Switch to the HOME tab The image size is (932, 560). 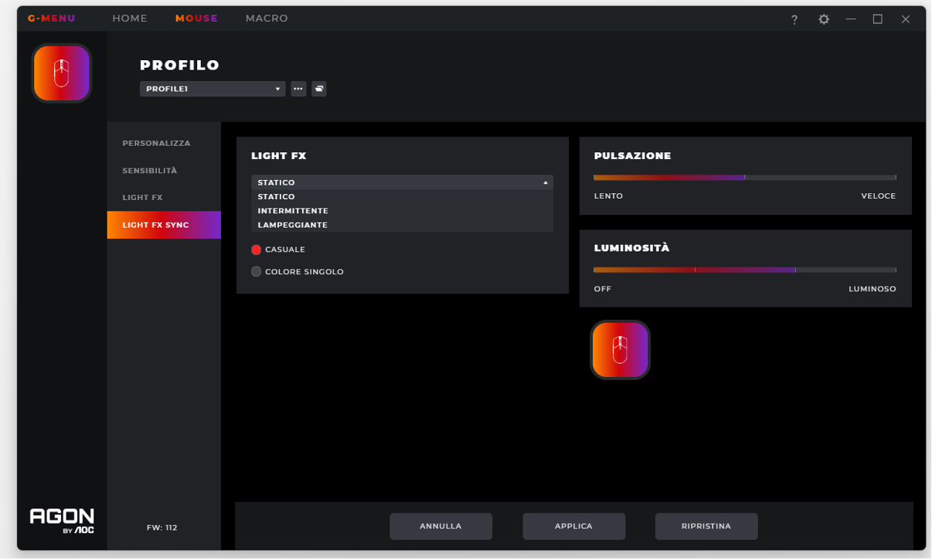[x=130, y=19]
